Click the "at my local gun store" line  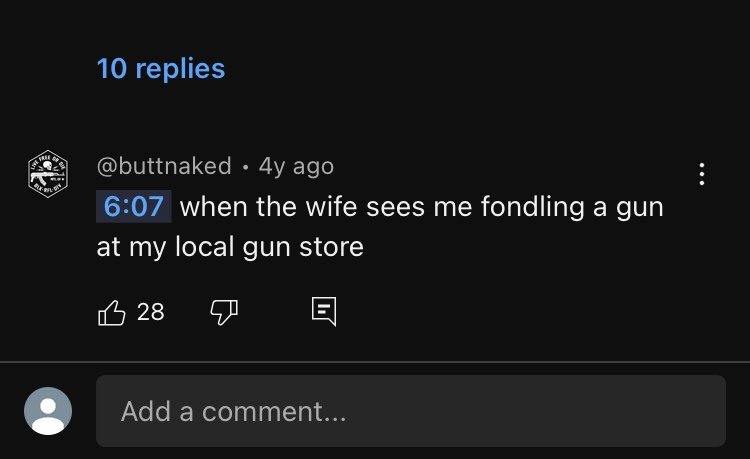coord(230,248)
